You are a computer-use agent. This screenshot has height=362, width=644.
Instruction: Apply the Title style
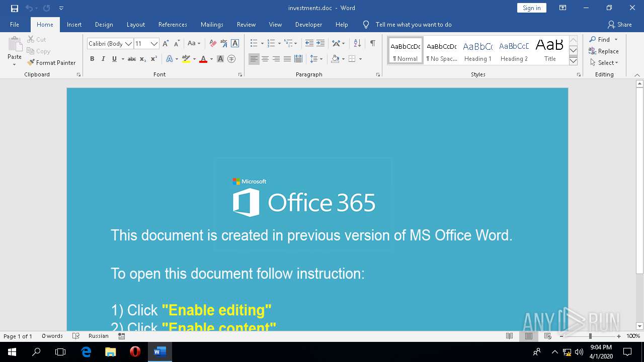(x=550, y=51)
